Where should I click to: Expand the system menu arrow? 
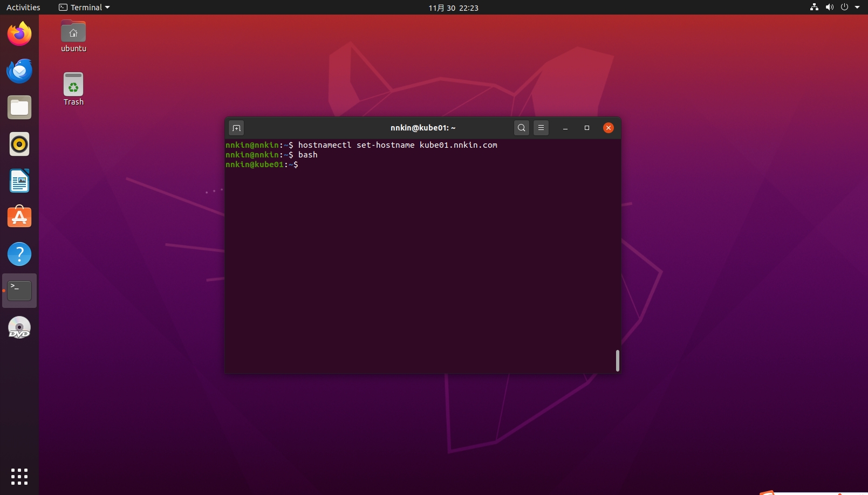pyautogui.click(x=857, y=8)
